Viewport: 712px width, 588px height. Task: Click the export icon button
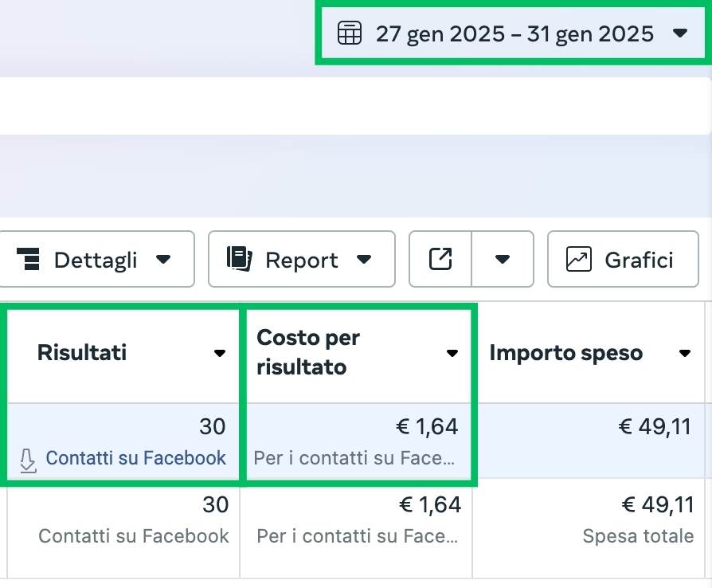click(440, 258)
